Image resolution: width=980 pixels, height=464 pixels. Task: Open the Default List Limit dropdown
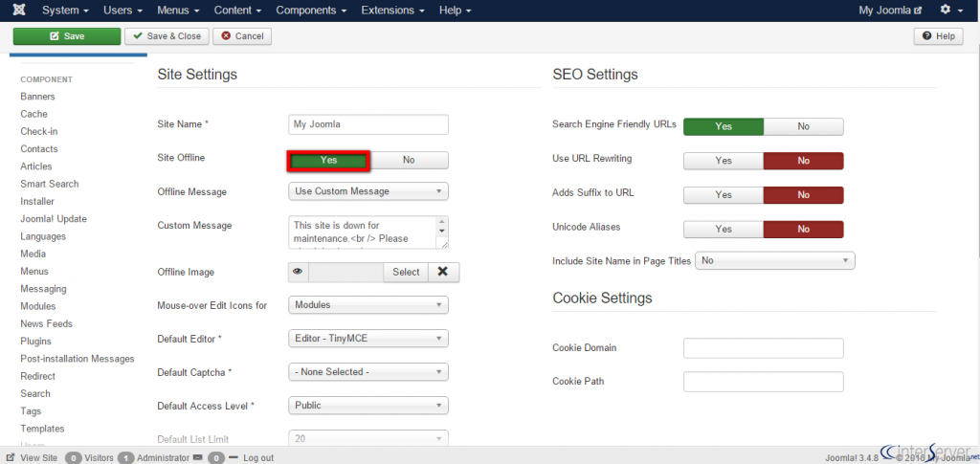368,439
